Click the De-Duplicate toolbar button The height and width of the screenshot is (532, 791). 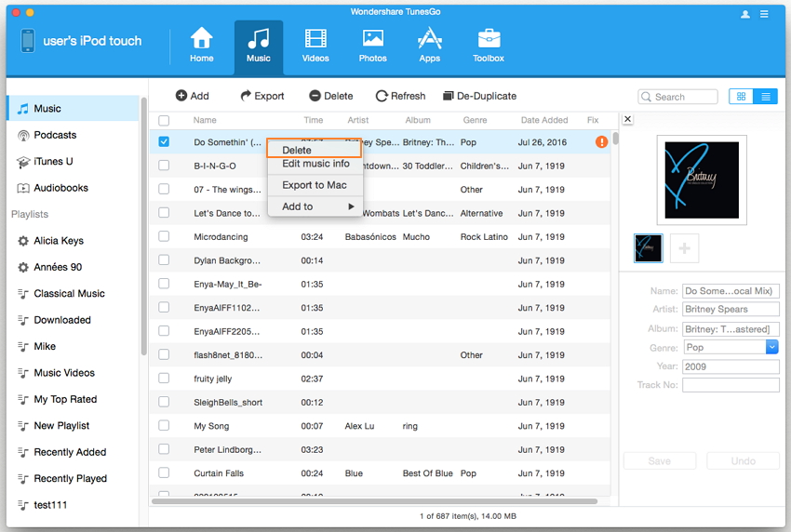479,96
